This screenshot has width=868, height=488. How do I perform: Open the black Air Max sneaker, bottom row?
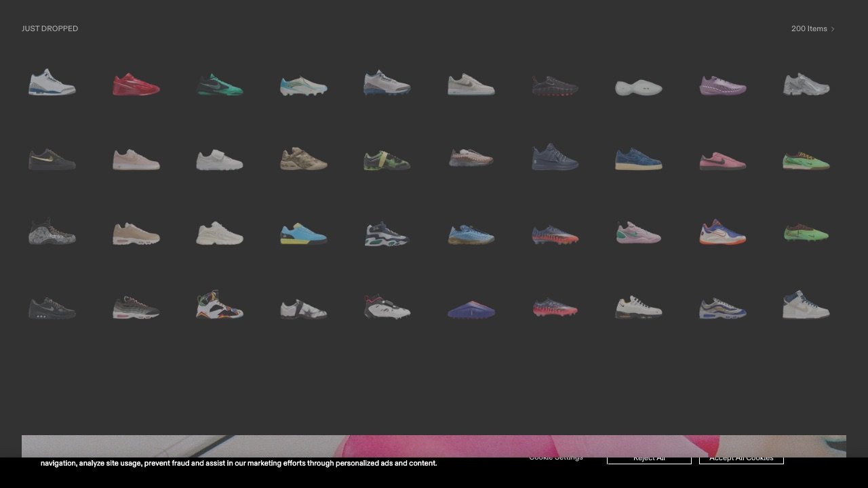point(52,308)
